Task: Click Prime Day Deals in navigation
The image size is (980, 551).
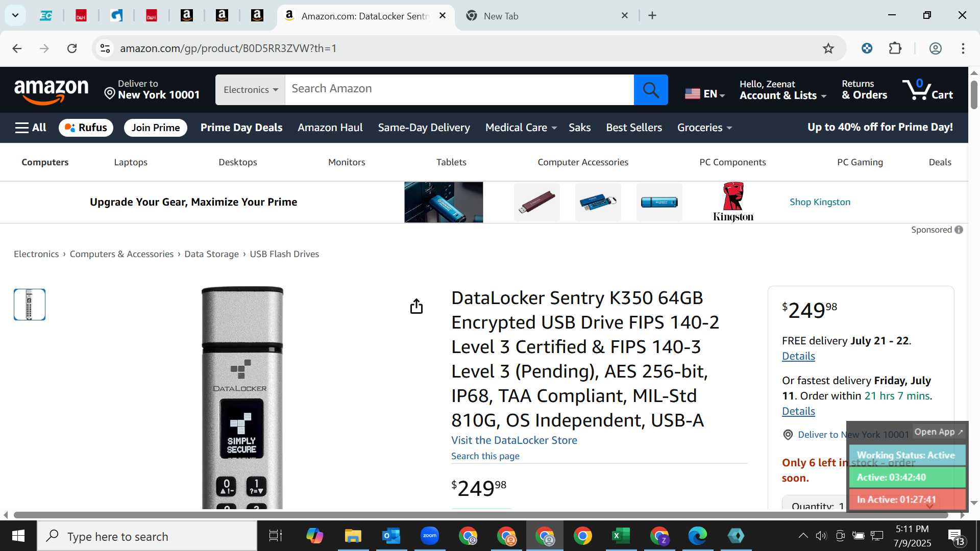Action: [x=241, y=128]
